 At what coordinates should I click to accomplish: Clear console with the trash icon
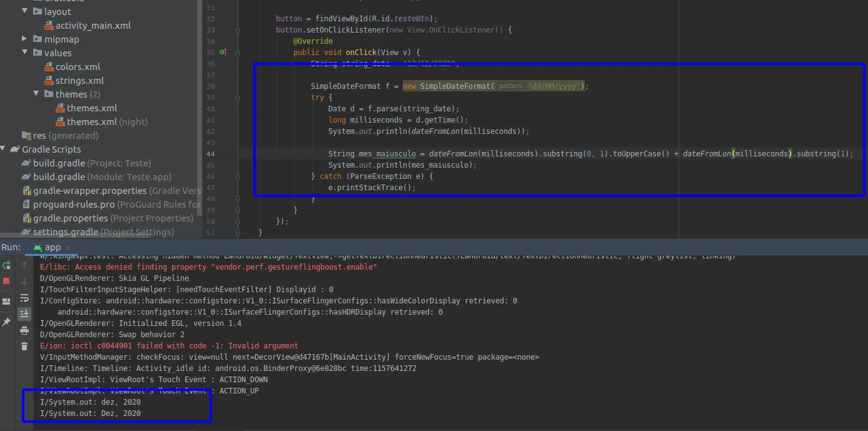[x=24, y=346]
